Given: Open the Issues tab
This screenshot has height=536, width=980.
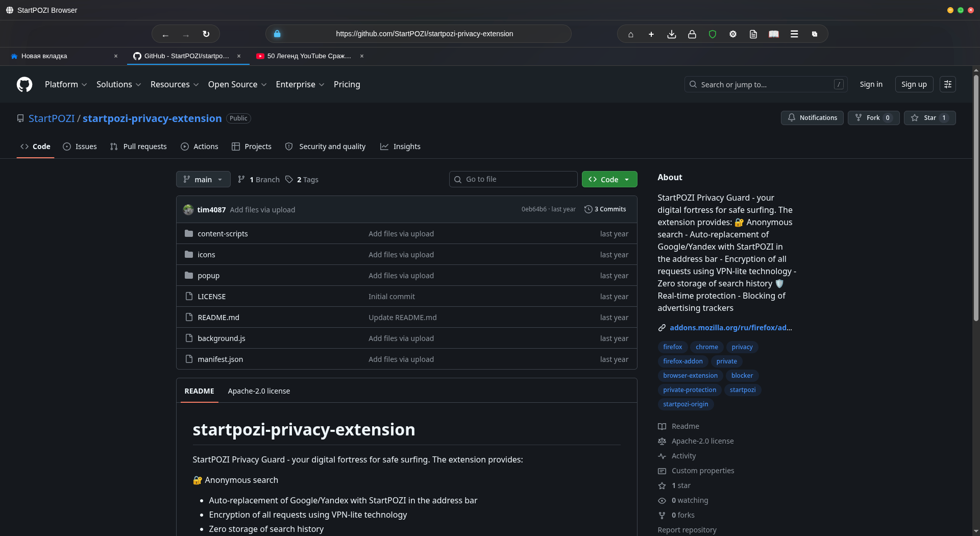Looking at the screenshot, I should (80, 147).
